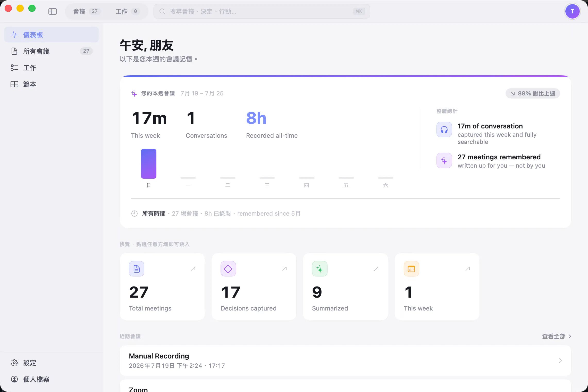Click the calendar icon on This week card

pyautogui.click(x=411, y=269)
